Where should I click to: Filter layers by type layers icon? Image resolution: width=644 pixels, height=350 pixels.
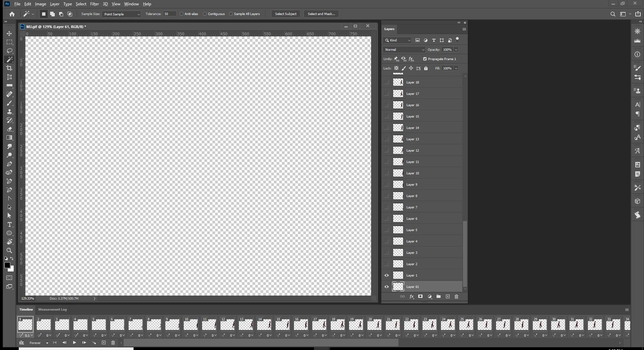pyautogui.click(x=434, y=40)
